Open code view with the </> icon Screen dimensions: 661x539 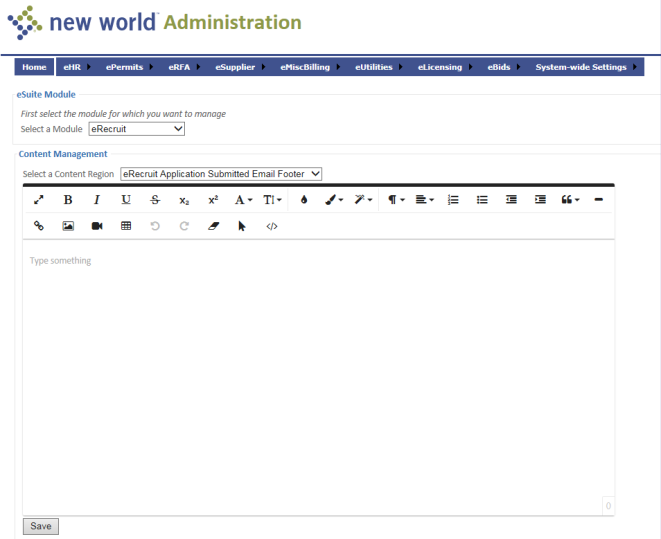click(x=271, y=227)
